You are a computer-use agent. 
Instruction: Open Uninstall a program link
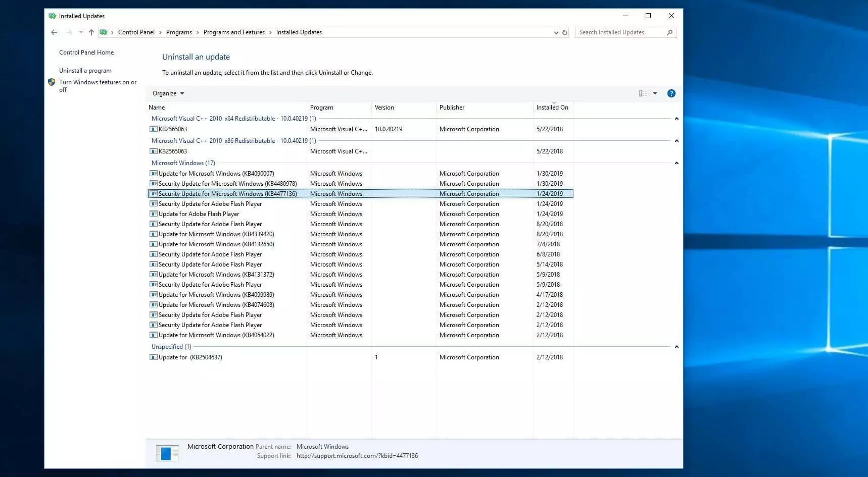(x=85, y=71)
